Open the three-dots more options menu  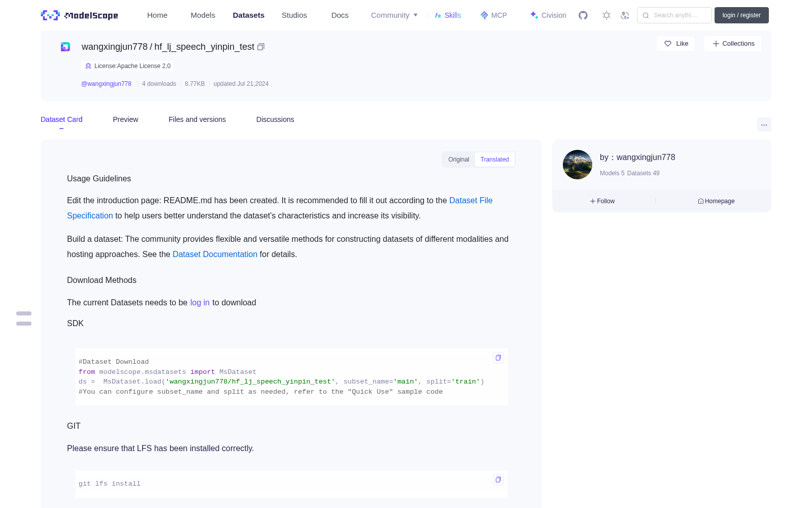[764, 125]
